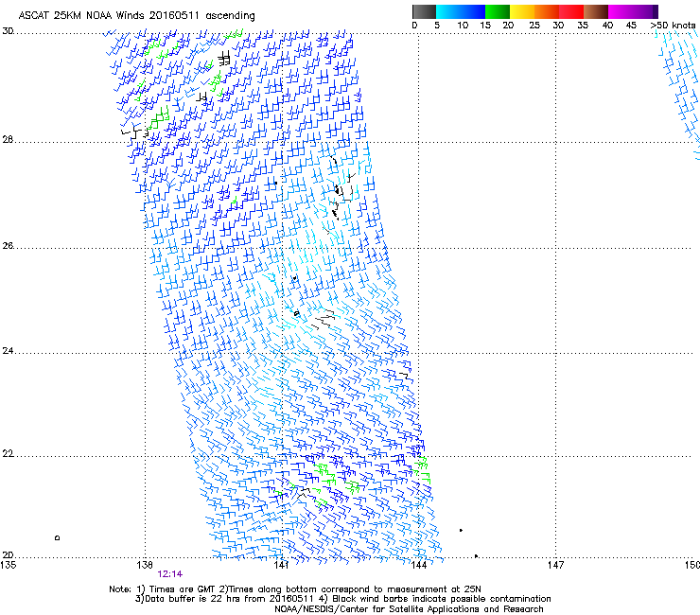
Task: Click the longitude axis label '138'
Action: coord(145,565)
